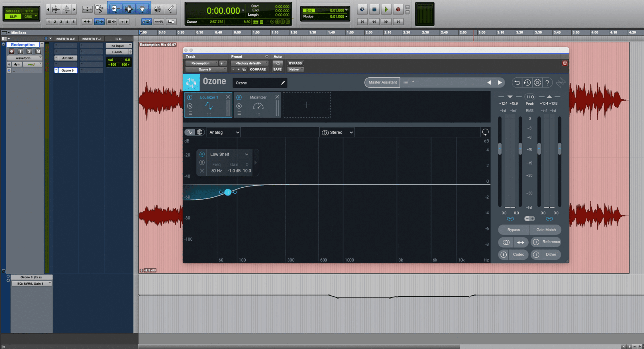Image resolution: width=644 pixels, height=349 pixels.
Task: Click the SAFE automation button
Action: (277, 69)
